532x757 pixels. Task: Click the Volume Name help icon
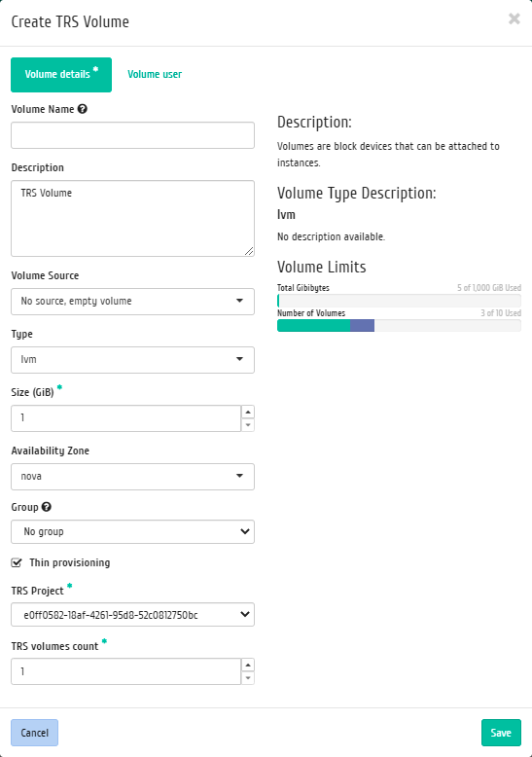pyautogui.click(x=82, y=109)
